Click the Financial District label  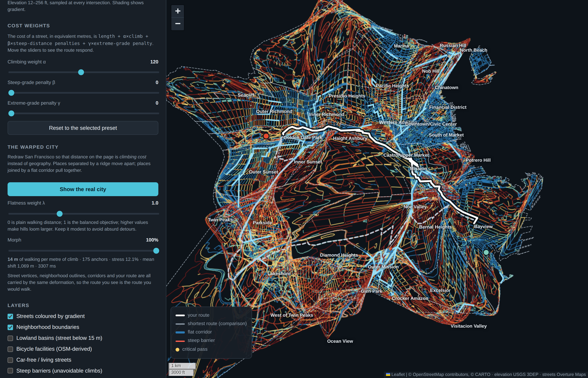pos(448,107)
